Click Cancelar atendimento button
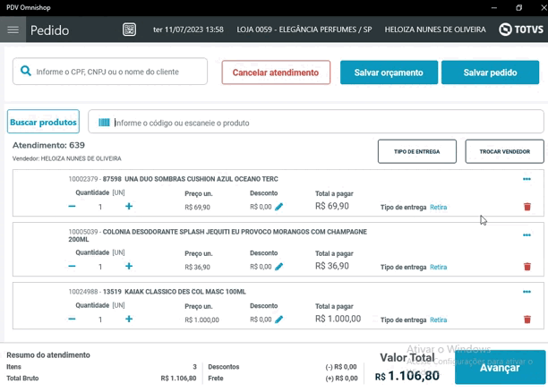Viewport: 548px width, 392px height. (x=276, y=72)
